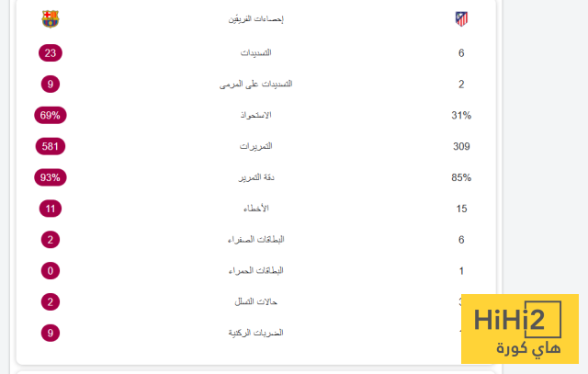This screenshot has width=588, height=374.
Task: Click Barcelona's corner kicks badge showing 9
Action: tap(51, 333)
